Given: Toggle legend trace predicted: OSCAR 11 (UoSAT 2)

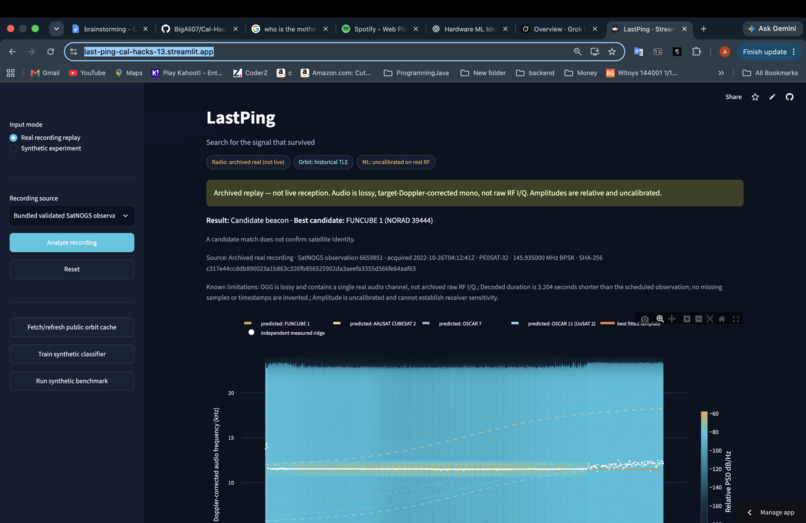Looking at the screenshot, I should pyautogui.click(x=553, y=323).
